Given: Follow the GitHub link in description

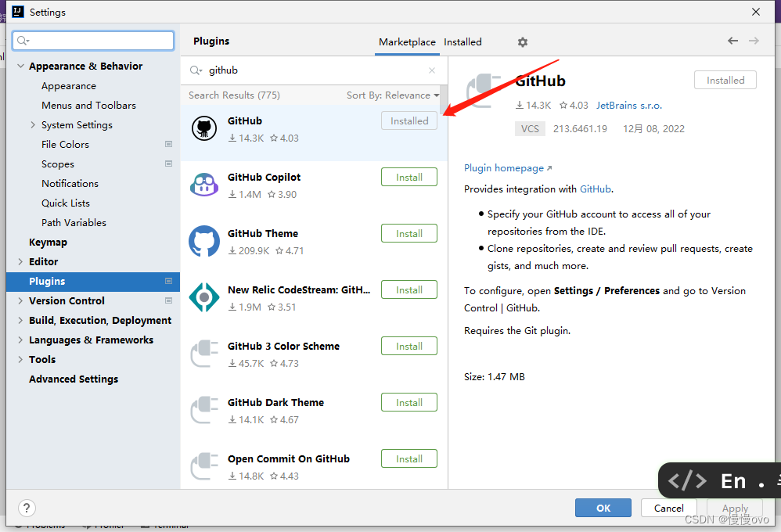Looking at the screenshot, I should click(x=596, y=189).
